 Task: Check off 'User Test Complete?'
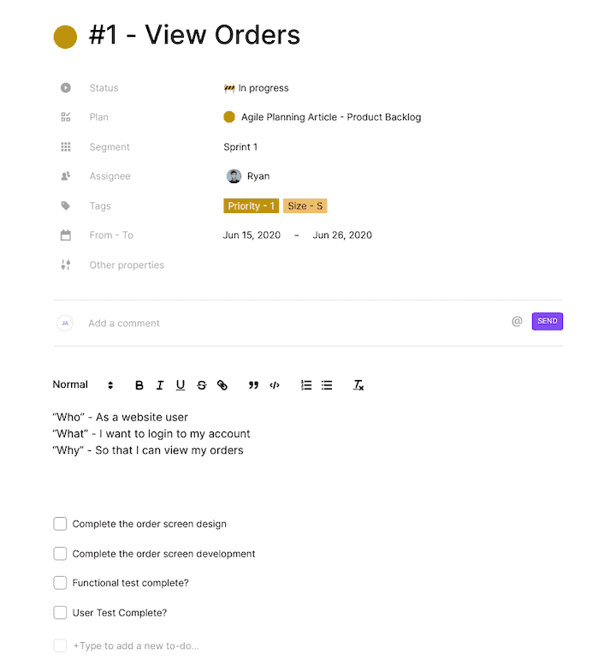pyautogui.click(x=60, y=613)
